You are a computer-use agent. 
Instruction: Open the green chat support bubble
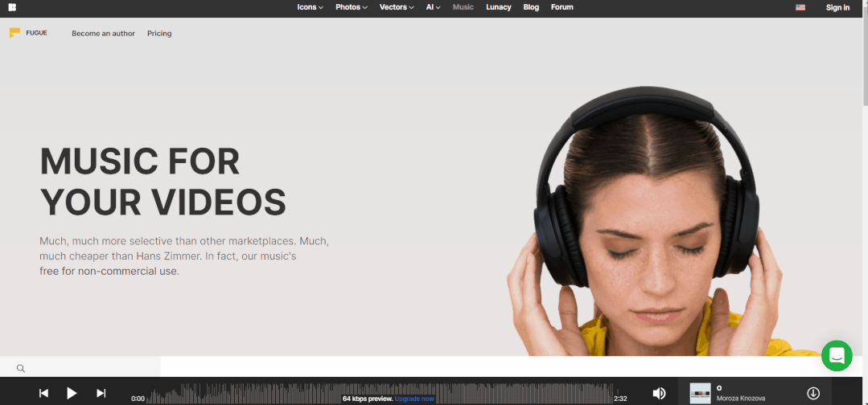837,356
